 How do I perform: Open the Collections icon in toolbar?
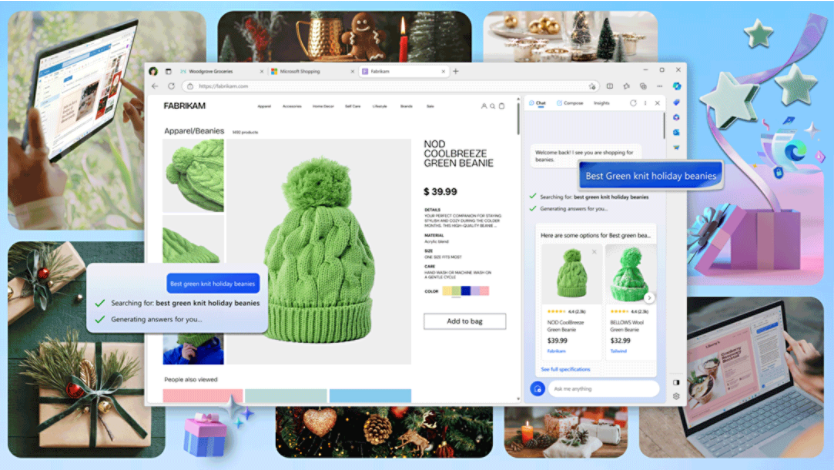643,86
